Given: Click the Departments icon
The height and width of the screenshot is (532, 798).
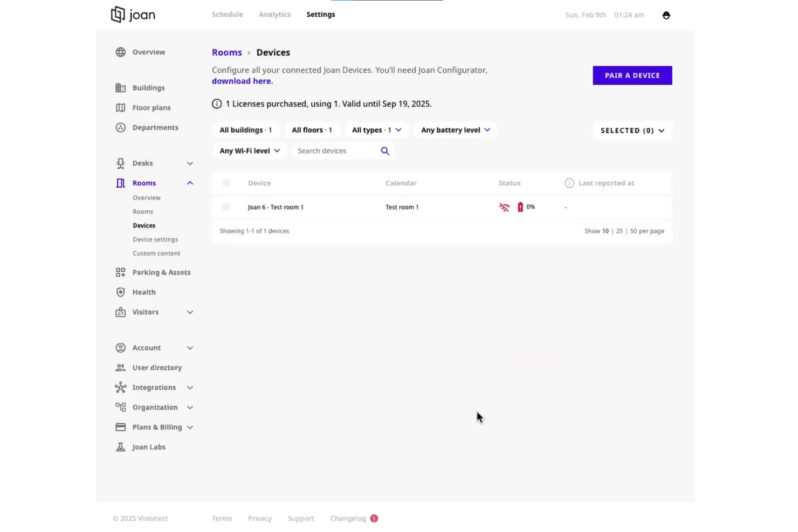Looking at the screenshot, I should coord(120,128).
